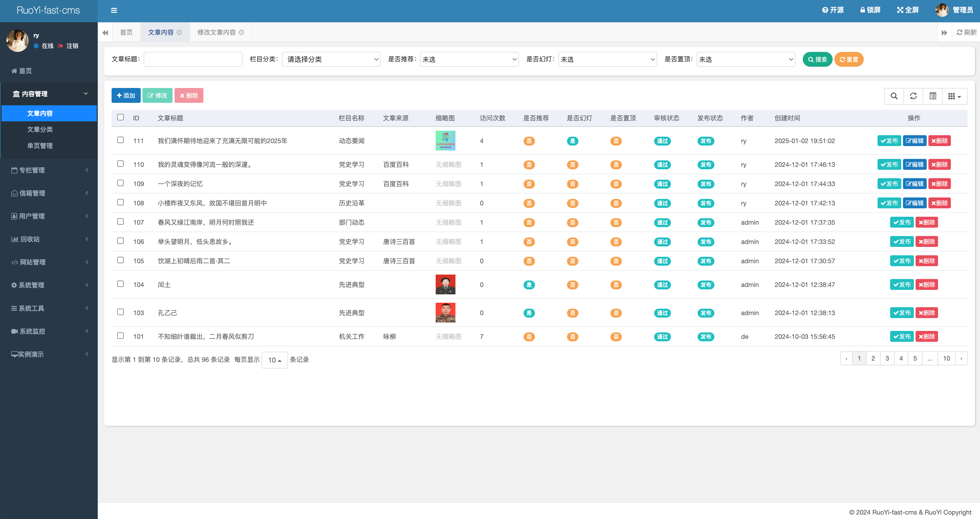Open the 栏目分类 dropdown
The width and height of the screenshot is (980, 519).
click(x=331, y=59)
